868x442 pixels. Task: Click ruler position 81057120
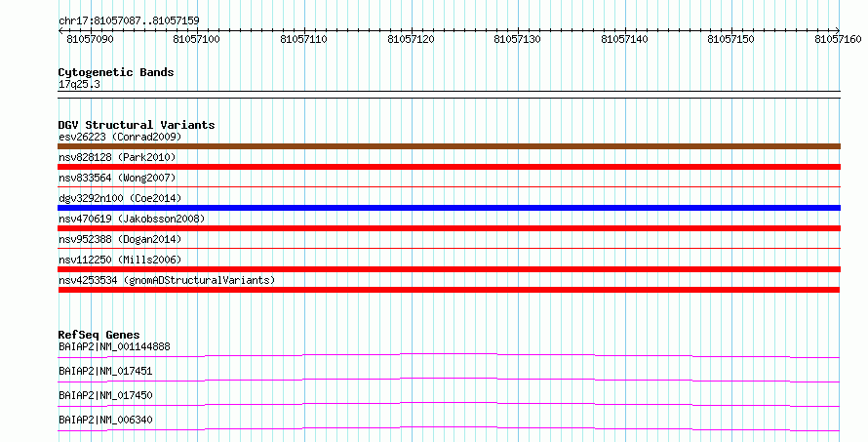pyautogui.click(x=411, y=39)
